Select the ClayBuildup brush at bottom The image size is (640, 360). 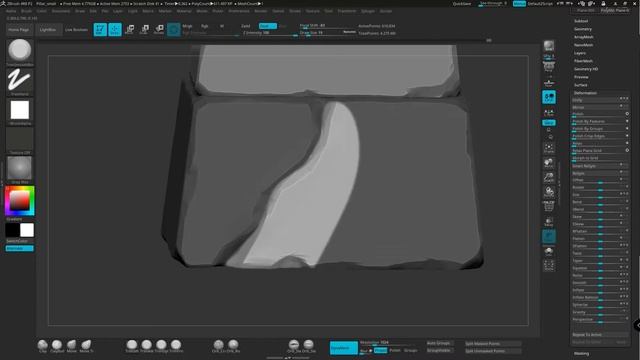[x=57, y=346]
